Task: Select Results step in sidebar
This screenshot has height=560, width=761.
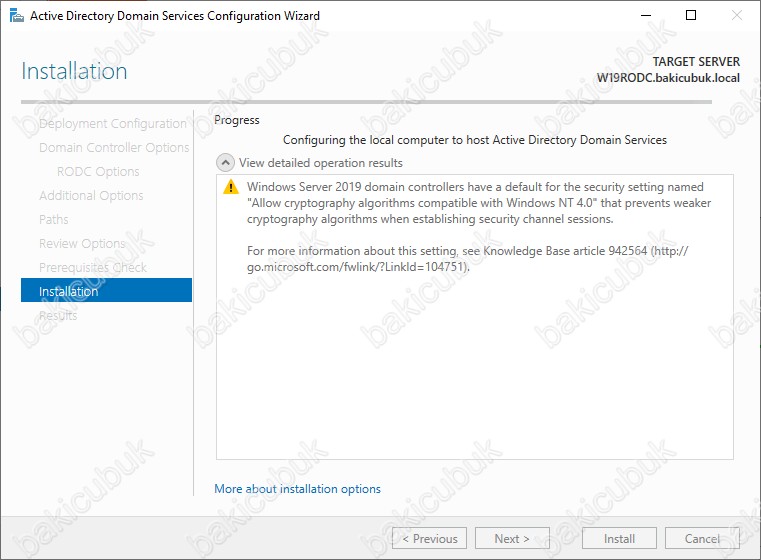Action: (x=58, y=315)
